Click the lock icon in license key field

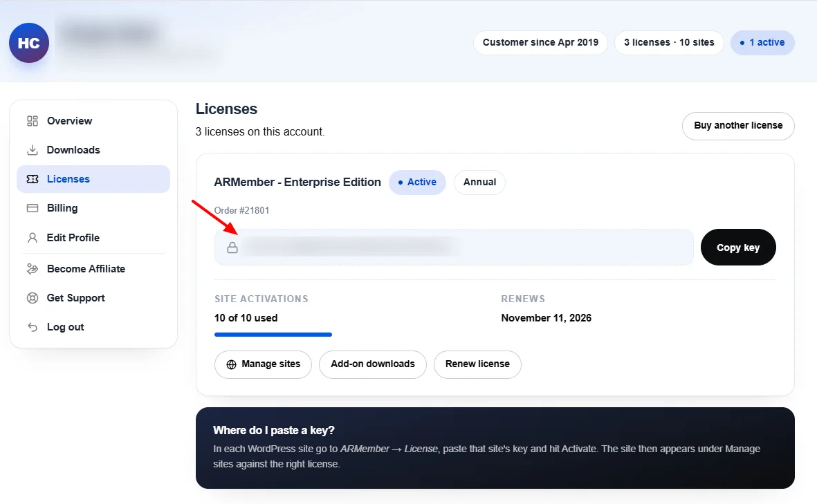click(x=232, y=248)
